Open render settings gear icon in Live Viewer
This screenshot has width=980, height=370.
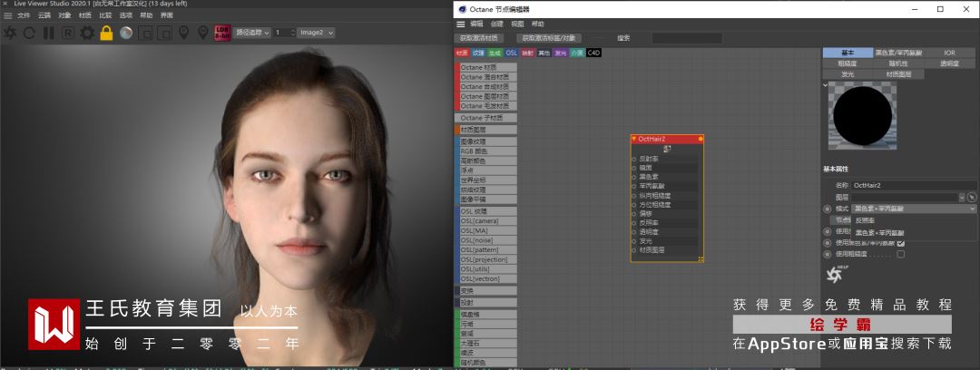pos(87,34)
